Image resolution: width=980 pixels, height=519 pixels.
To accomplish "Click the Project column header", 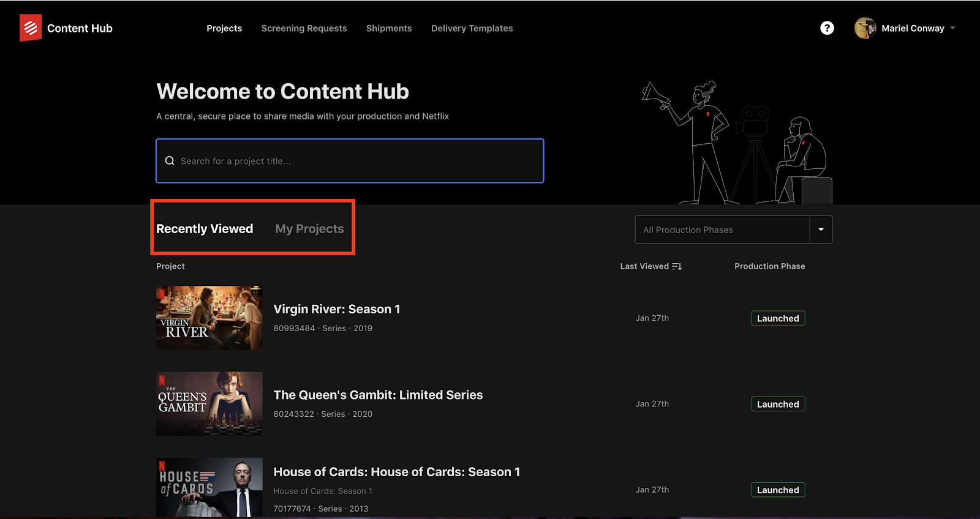I will (170, 266).
